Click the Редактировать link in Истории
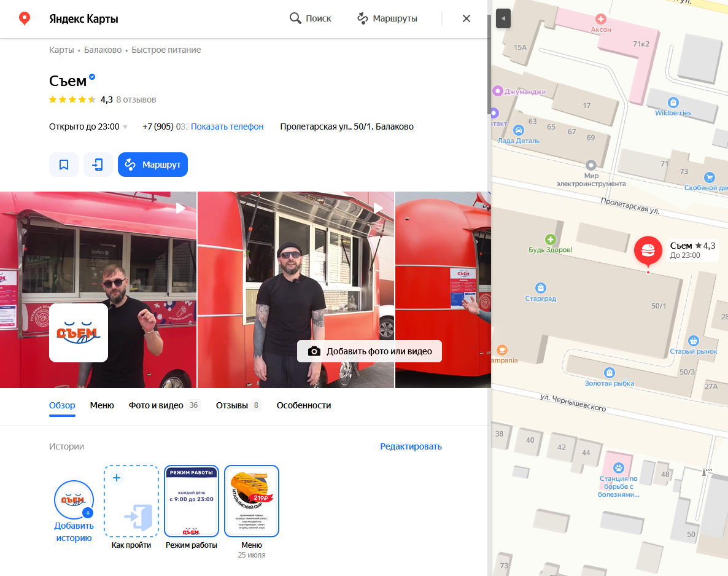Image resolution: width=728 pixels, height=576 pixels. click(411, 446)
